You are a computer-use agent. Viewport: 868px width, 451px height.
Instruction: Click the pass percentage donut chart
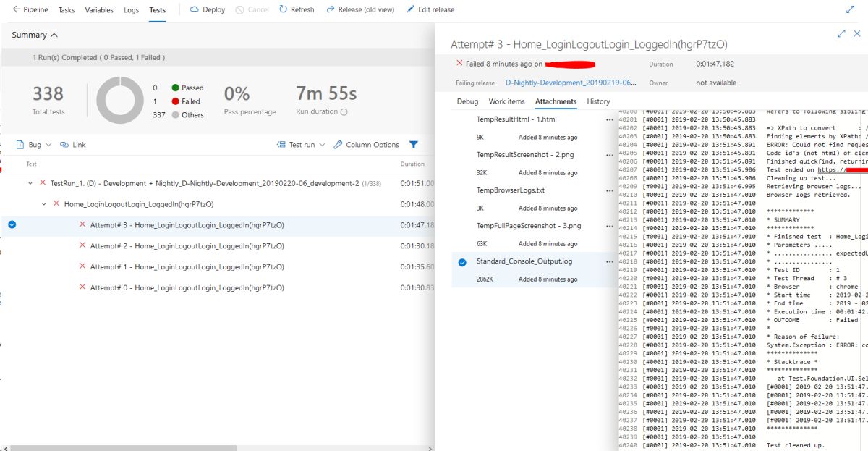[x=120, y=100]
